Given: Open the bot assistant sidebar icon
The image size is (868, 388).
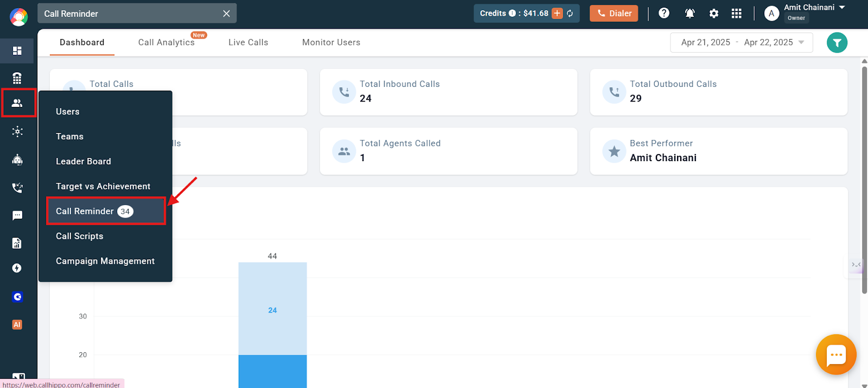Looking at the screenshot, I should tap(17, 160).
